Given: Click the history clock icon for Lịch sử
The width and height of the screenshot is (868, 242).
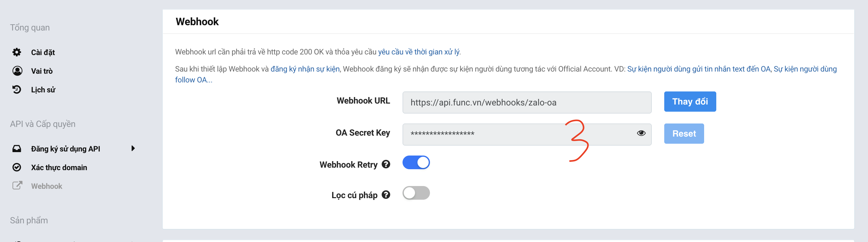Looking at the screenshot, I should [17, 90].
